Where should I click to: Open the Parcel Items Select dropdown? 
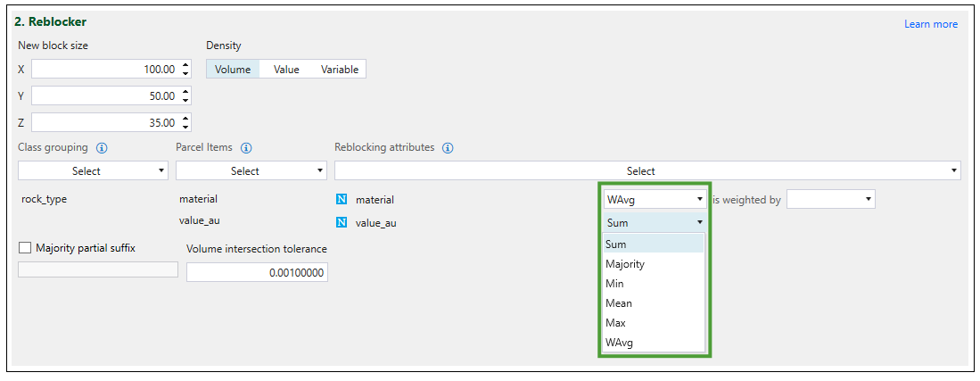point(251,170)
